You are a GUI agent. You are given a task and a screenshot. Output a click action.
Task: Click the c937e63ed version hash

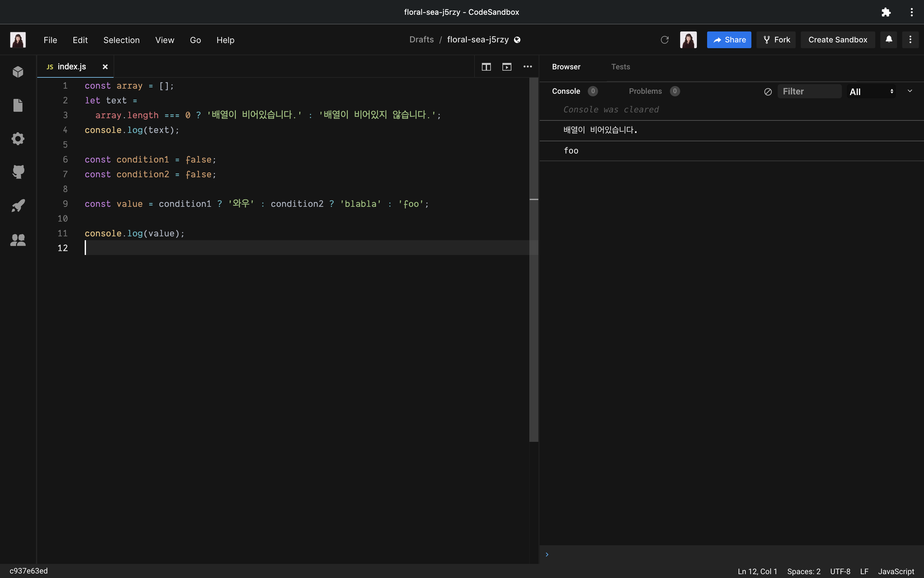pyautogui.click(x=29, y=571)
